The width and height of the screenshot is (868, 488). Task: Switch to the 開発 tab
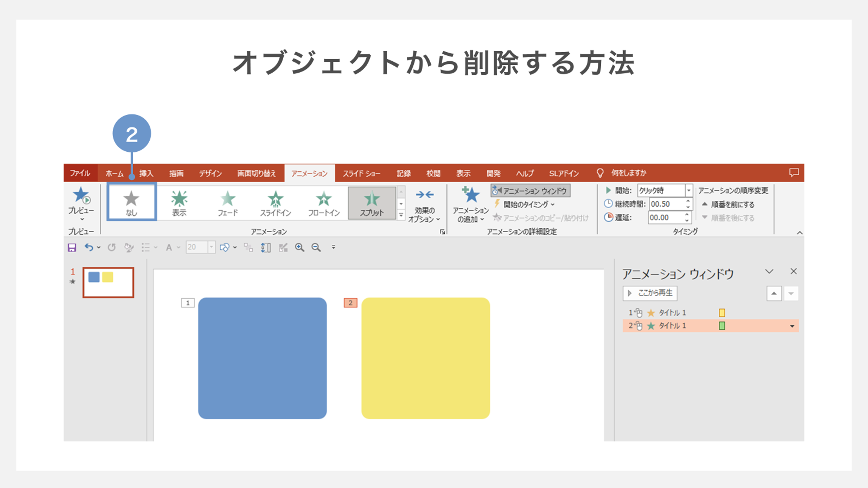click(x=493, y=173)
